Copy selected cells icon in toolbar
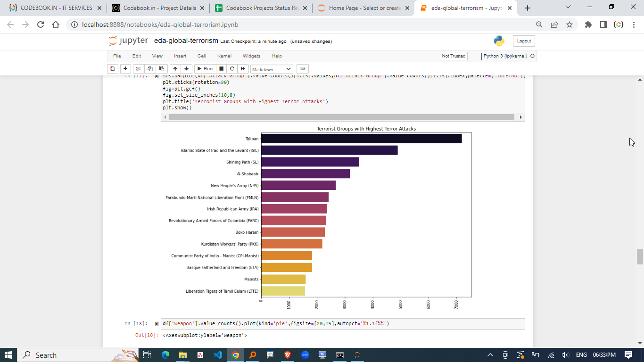The width and height of the screenshot is (644, 362). pyautogui.click(x=150, y=69)
